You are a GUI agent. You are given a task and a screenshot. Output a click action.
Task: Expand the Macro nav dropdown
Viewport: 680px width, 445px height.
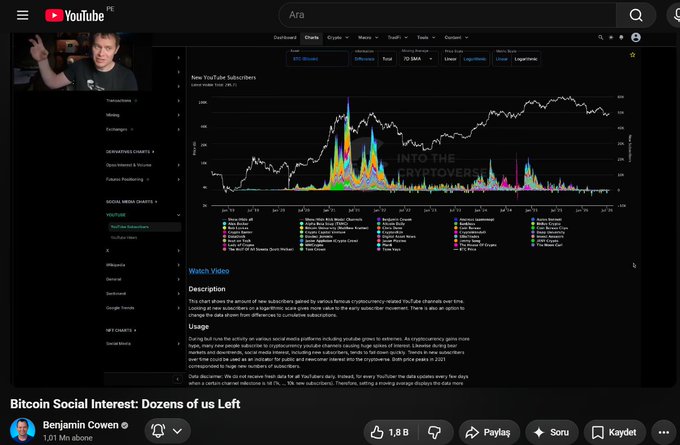coord(368,38)
